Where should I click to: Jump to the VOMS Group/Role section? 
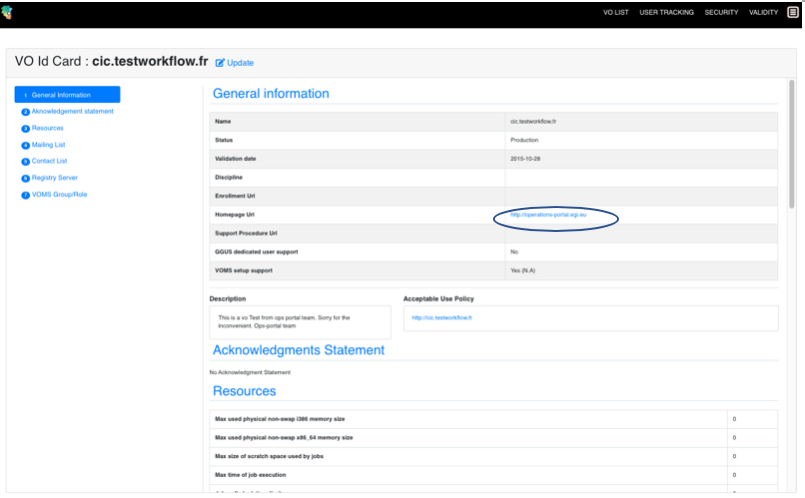(59, 194)
